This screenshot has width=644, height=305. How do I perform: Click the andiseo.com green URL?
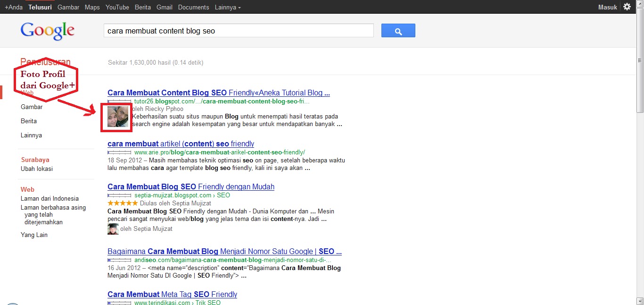(233, 260)
